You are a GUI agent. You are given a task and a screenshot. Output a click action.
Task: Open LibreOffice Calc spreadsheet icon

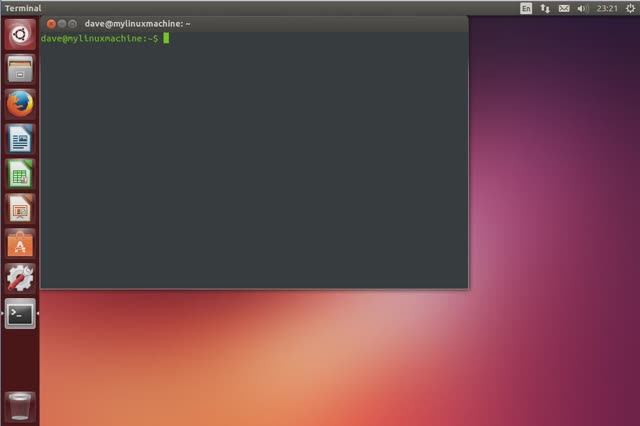pos(20,174)
